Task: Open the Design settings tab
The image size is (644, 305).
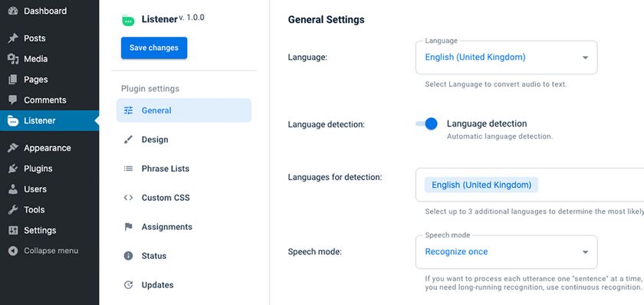Action: (x=183, y=139)
